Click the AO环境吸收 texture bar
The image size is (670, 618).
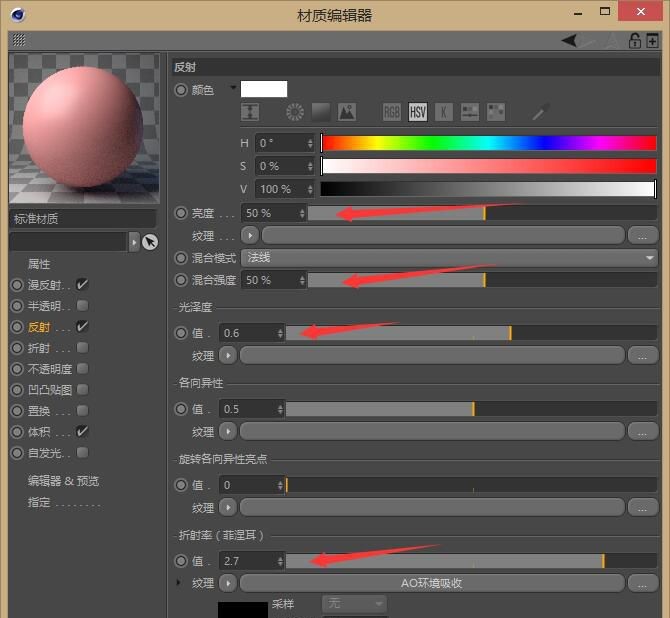click(x=432, y=583)
